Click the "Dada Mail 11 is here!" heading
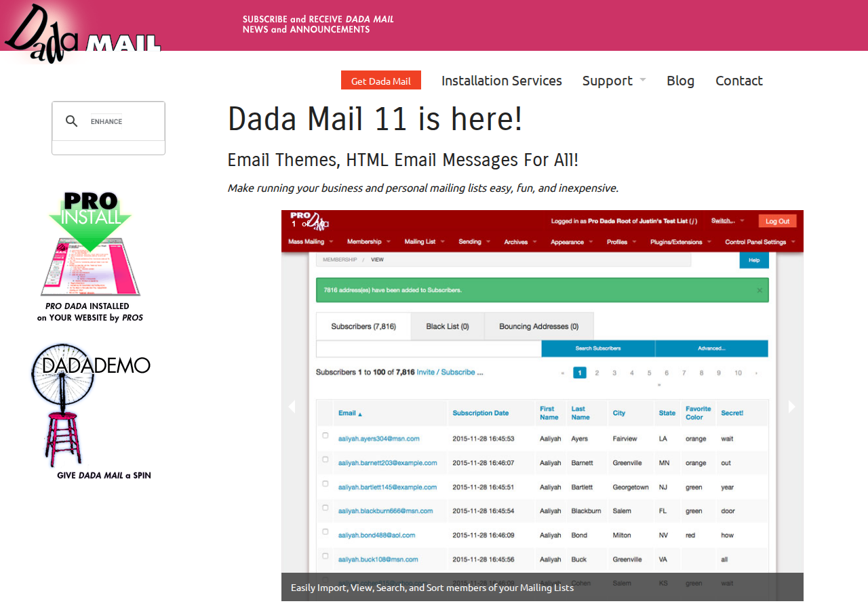 pos(375,119)
